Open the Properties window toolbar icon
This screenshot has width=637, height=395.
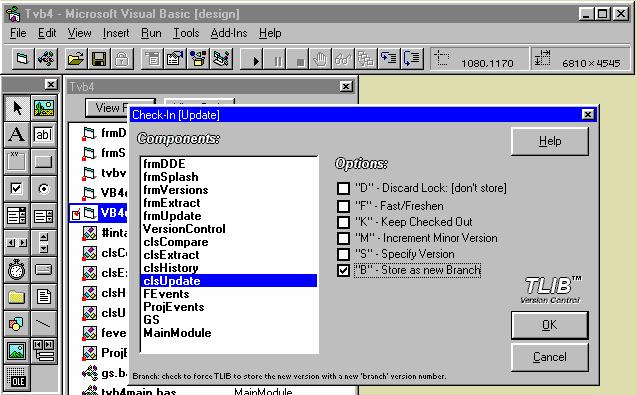pos(175,59)
